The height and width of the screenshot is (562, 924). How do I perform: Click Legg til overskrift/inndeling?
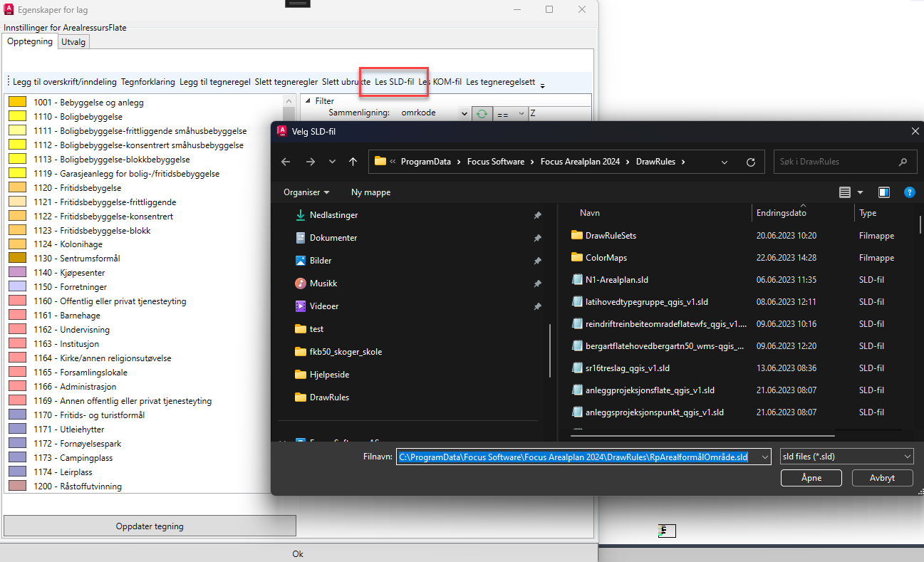pos(64,82)
